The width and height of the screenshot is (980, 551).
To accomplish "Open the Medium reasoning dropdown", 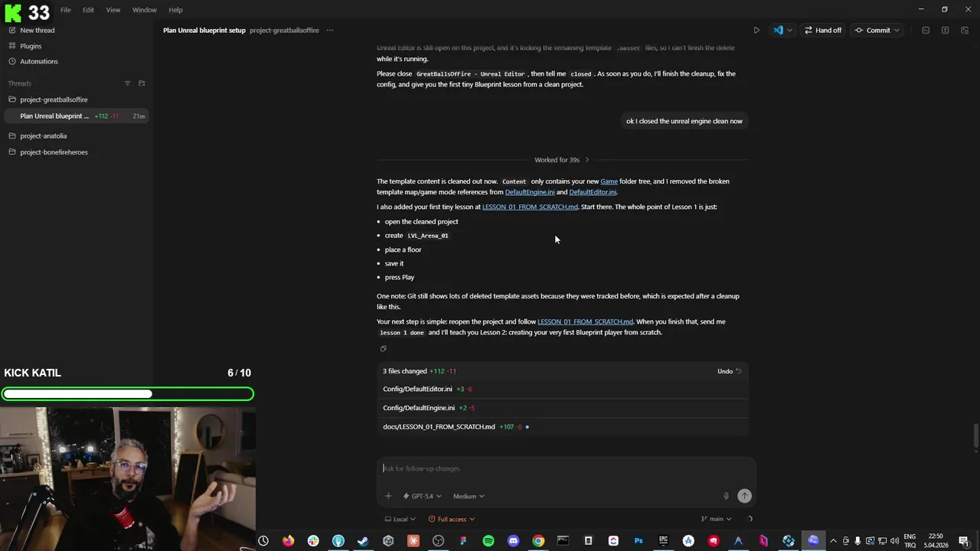I will tap(469, 496).
